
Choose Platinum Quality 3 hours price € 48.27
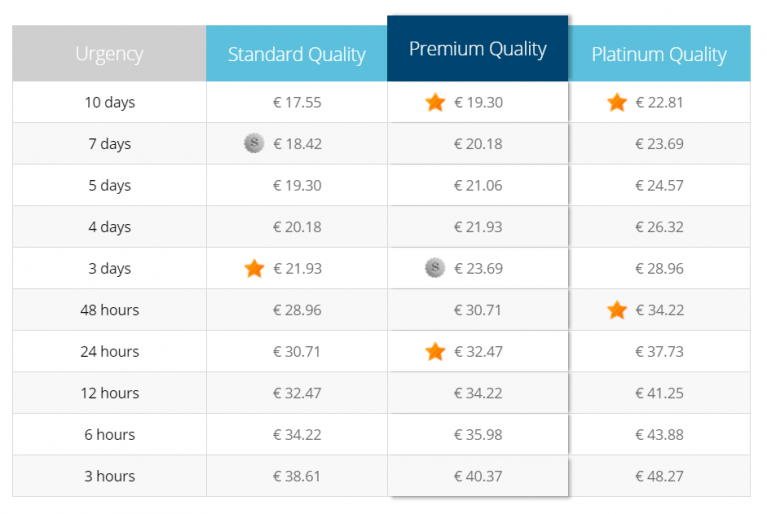coord(659,476)
